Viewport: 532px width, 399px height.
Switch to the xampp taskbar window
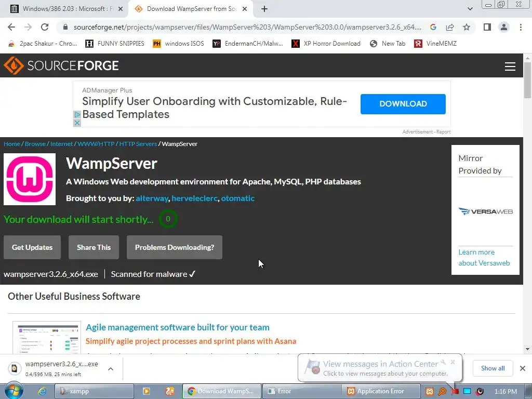94,391
